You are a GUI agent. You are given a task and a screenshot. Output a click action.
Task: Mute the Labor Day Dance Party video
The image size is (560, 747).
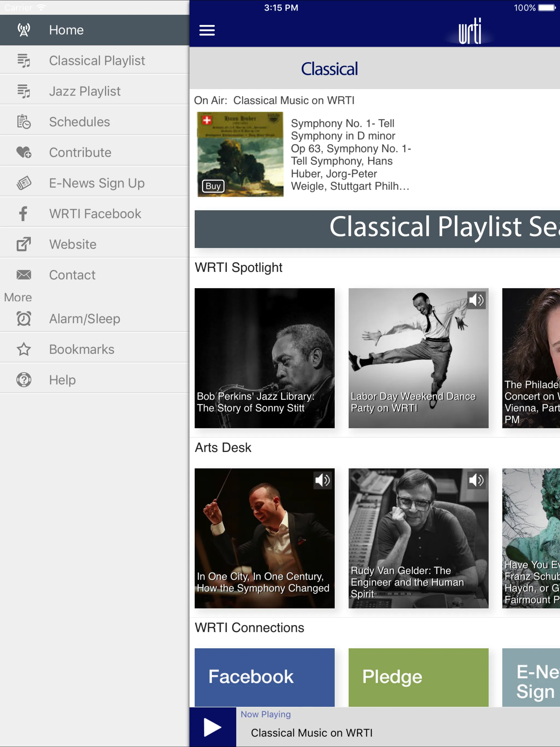coord(476,300)
